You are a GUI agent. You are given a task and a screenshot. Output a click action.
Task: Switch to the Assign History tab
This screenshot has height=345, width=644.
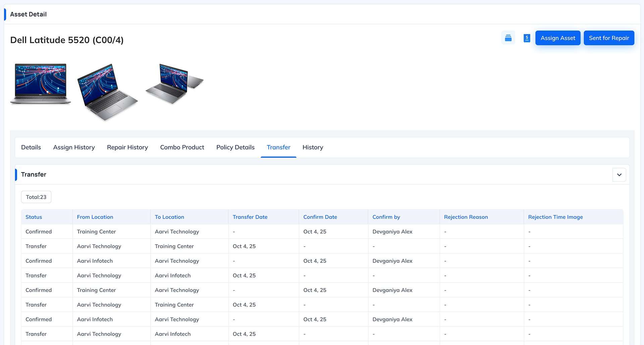pyautogui.click(x=74, y=147)
